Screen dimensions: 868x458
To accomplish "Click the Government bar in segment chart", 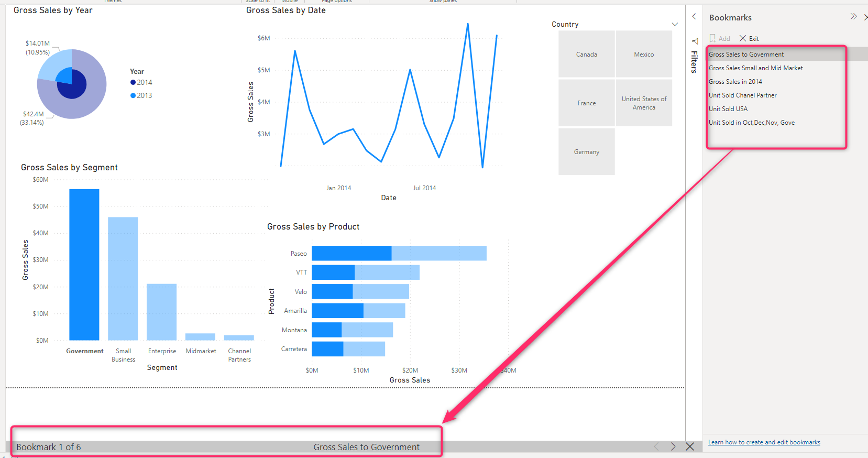I will pos(84,265).
